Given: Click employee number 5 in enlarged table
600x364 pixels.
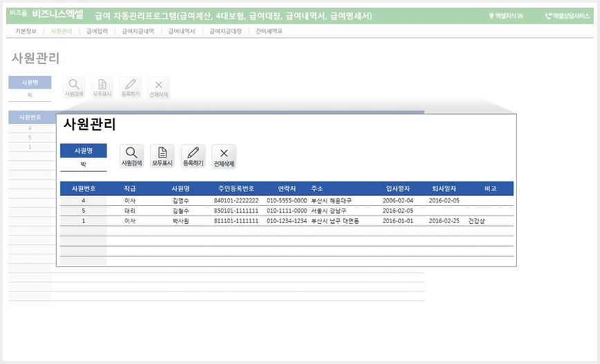Looking at the screenshot, I should [84, 211].
